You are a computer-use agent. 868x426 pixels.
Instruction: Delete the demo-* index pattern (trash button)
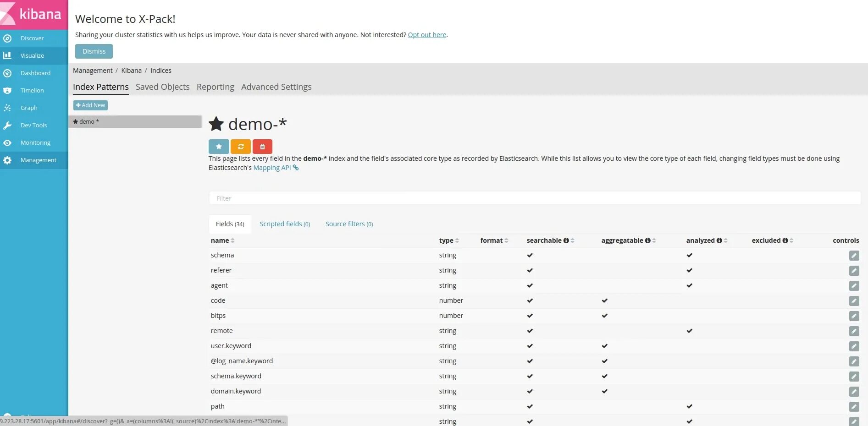point(262,147)
